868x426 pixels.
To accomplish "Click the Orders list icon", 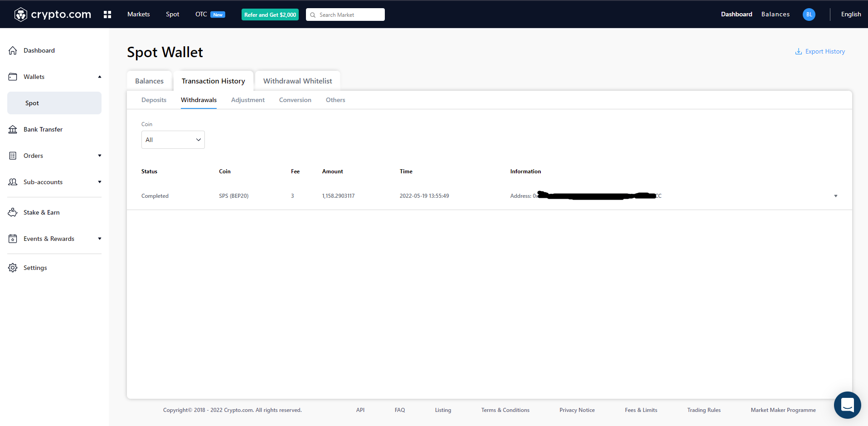I will click(13, 156).
